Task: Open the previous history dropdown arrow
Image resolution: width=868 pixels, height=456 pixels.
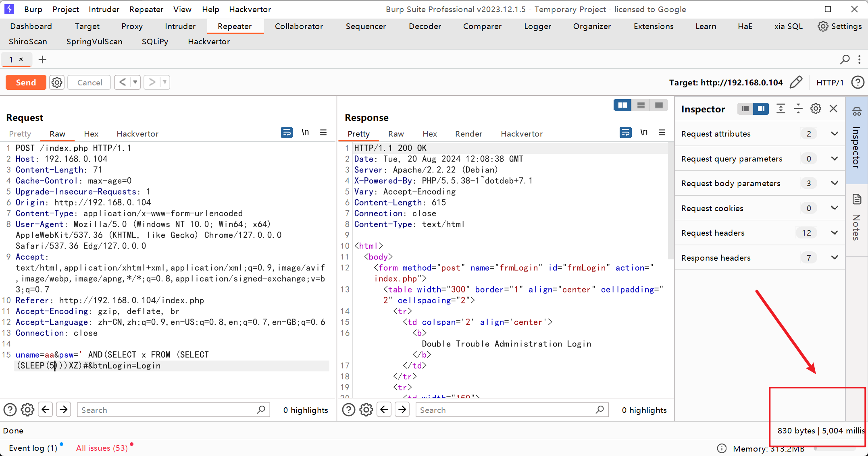Action: pyautogui.click(x=135, y=82)
